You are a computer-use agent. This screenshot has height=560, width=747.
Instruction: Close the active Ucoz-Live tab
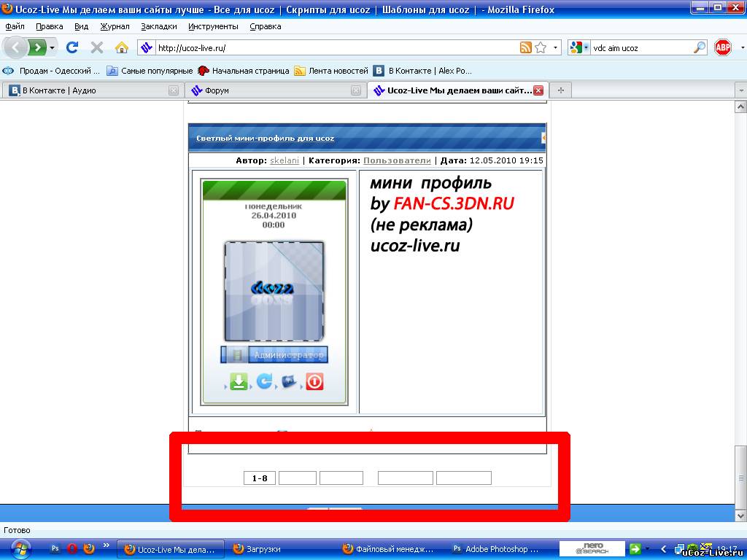pyautogui.click(x=538, y=90)
